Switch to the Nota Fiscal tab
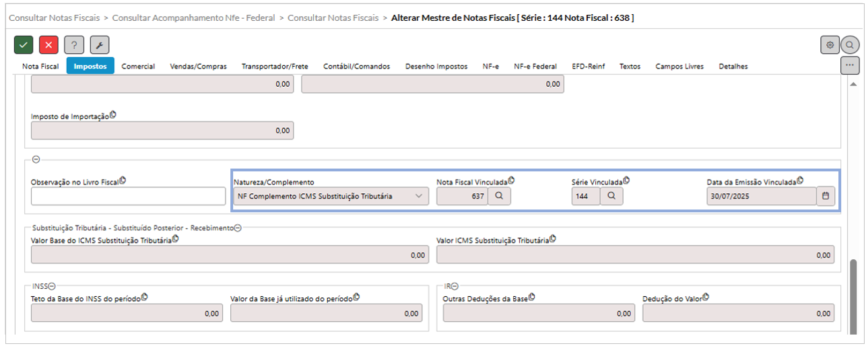 tap(40, 67)
